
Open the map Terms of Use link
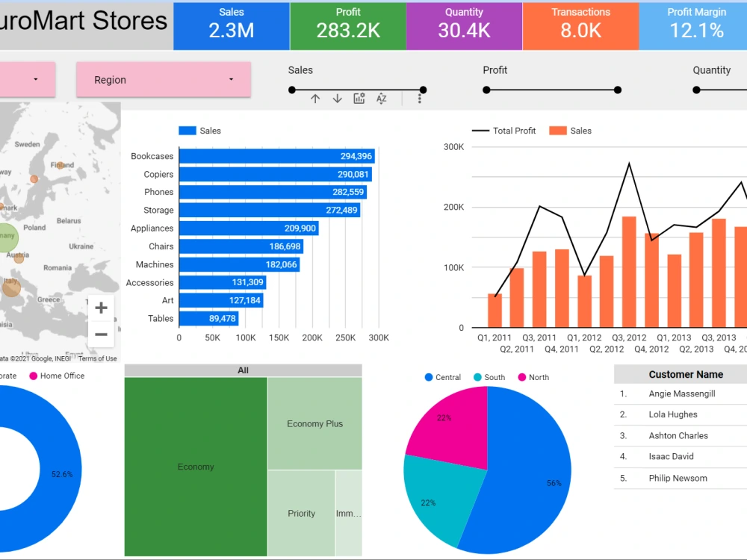(97, 358)
